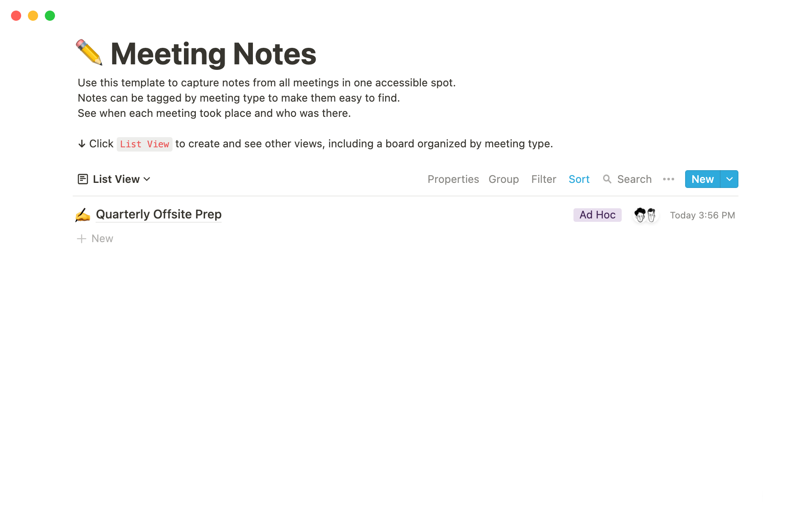
Task: Click the New button to create entry
Action: pyautogui.click(x=702, y=179)
